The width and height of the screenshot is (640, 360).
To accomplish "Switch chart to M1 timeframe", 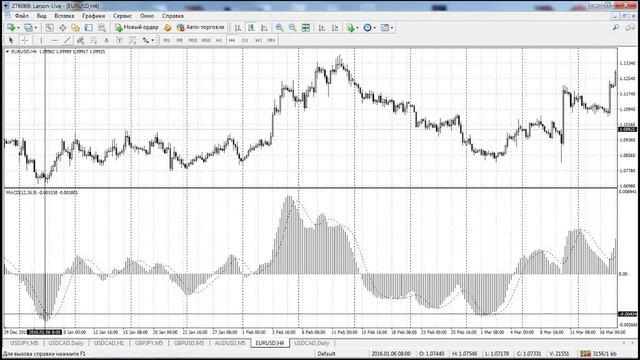I will [167, 40].
